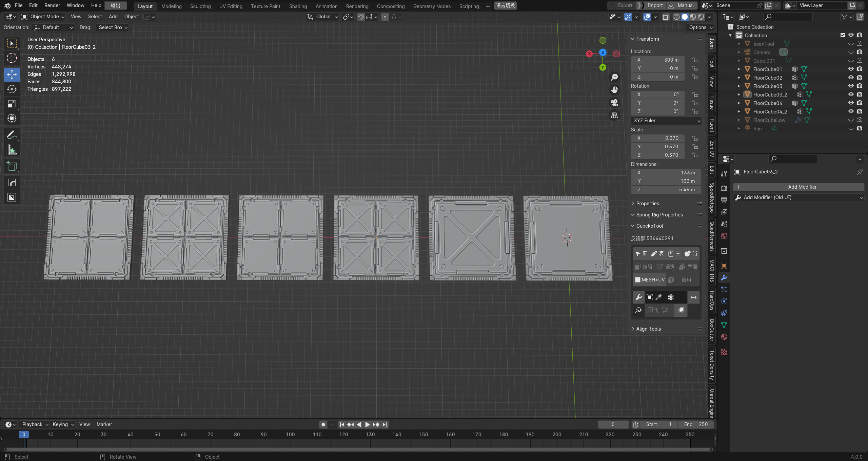Toggle camera view gizmo button
Screen dimensions: 868x461
click(614, 103)
